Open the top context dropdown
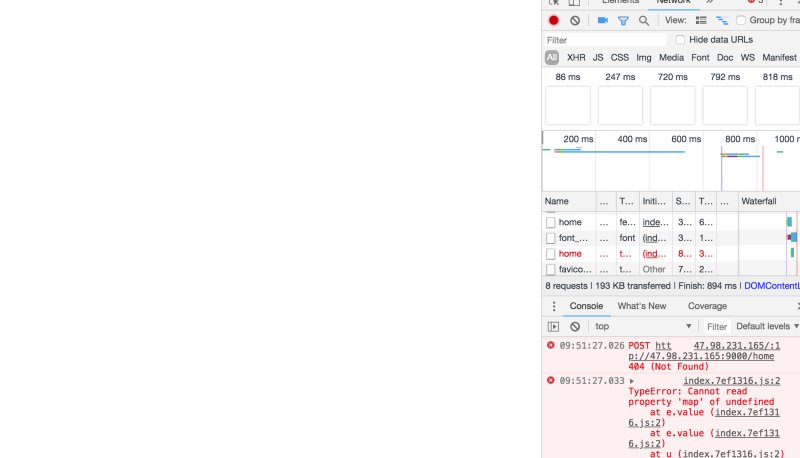This screenshot has height=458, width=800. (643, 326)
